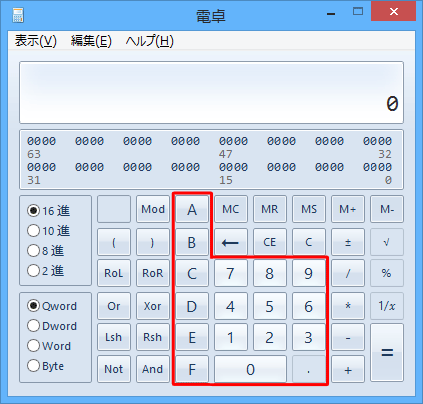Click the number 4 key
The image size is (423, 404).
click(x=231, y=306)
